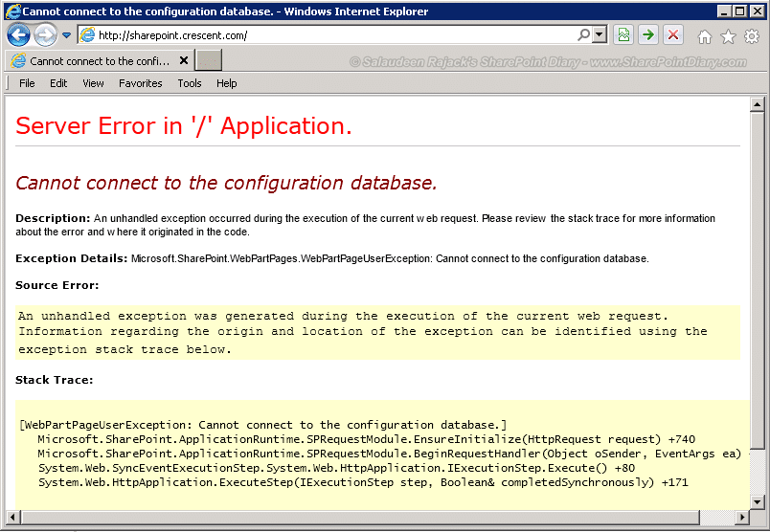Image resolution: width=770 pixels, height=532 pixels.
Task: Click the horizontal scrollbar left arrow
Action: coord(12,517)
